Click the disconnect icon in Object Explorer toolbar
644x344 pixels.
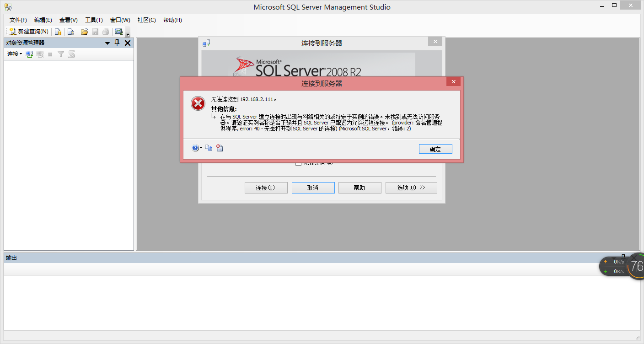click(x=40, y=54)
